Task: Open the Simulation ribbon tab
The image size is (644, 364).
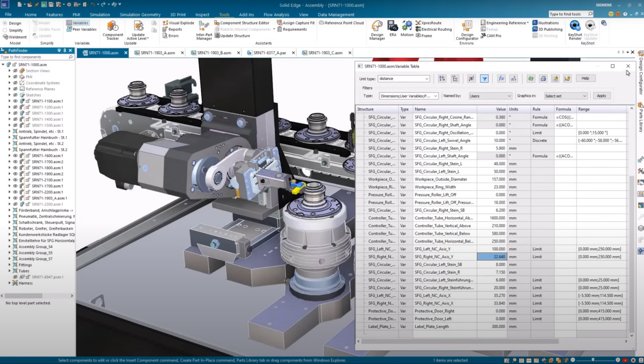Action: click(x=100, y=14)
